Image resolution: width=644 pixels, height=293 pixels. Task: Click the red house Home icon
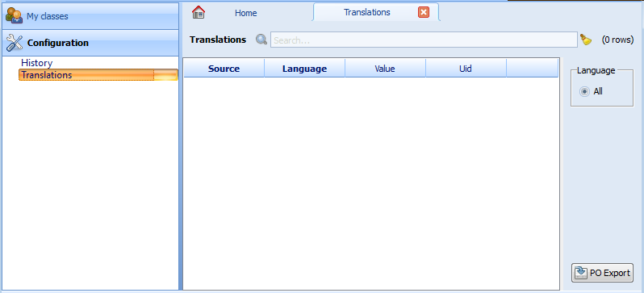pos(199,12)
